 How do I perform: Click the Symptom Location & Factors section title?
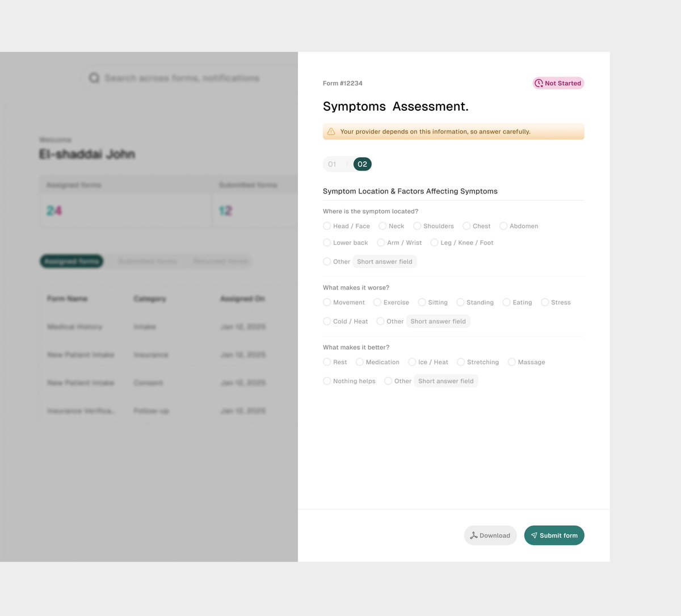tap(410, 191)
